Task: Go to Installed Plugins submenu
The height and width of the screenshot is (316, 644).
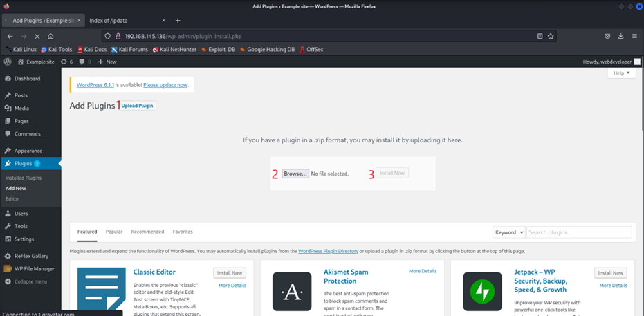Action: [x=24, y=178]
